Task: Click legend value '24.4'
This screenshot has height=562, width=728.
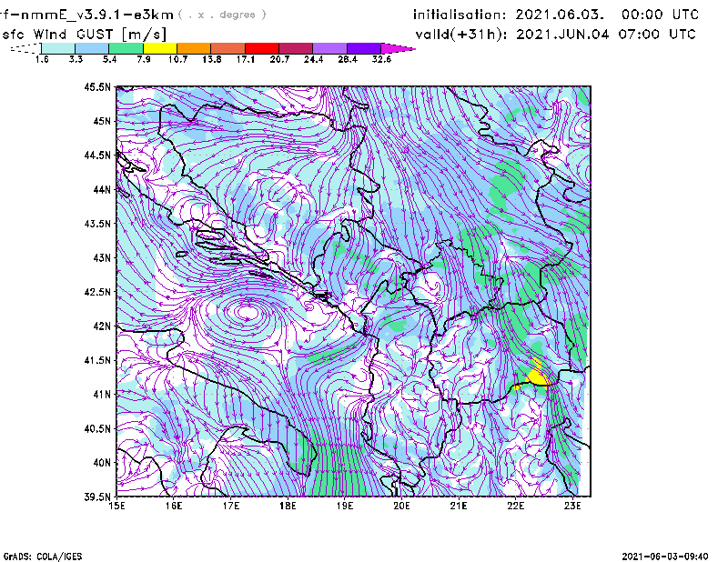Action: [x=313, y=59]
